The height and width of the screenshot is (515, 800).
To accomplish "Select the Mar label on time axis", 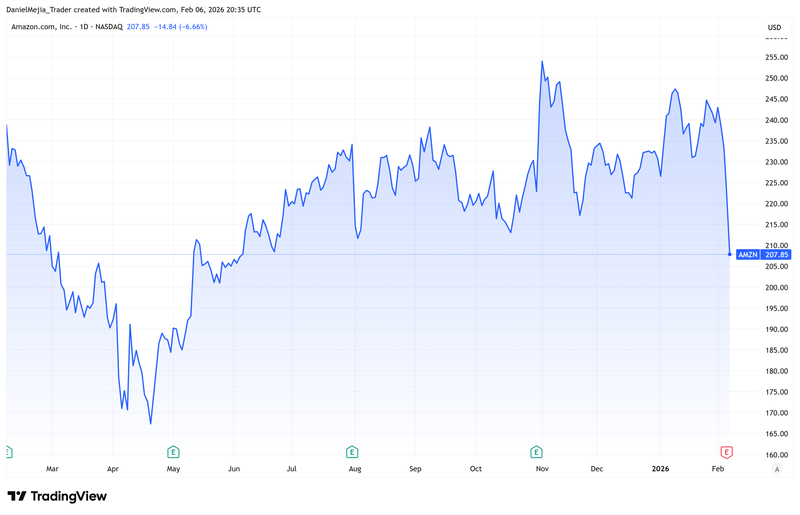I will point(52,468).
